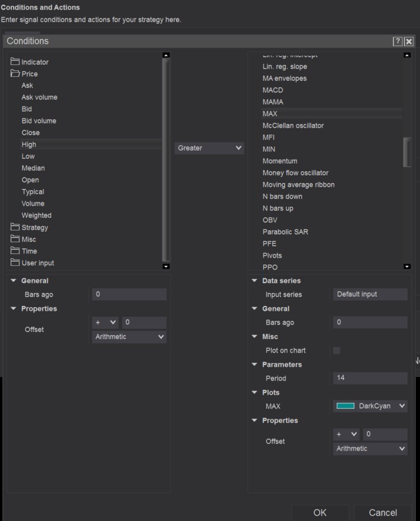Image resolution: width=420 pixels, height=521 pixels.
Task: Select N bars up indicator
Action: point(278,209)
